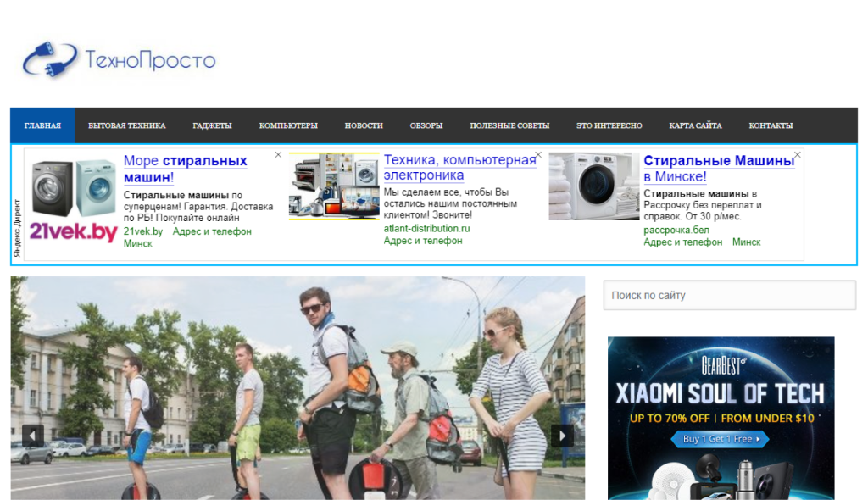
Task: Open 'Техника, компьютерная электроника' ad link
Action: click(459, 168)
